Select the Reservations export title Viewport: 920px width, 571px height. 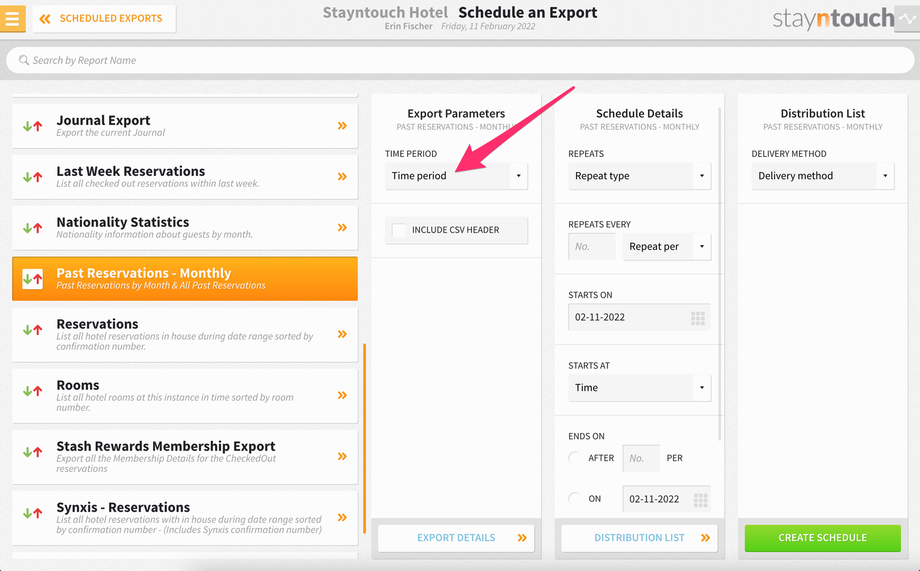coord(97,324)
